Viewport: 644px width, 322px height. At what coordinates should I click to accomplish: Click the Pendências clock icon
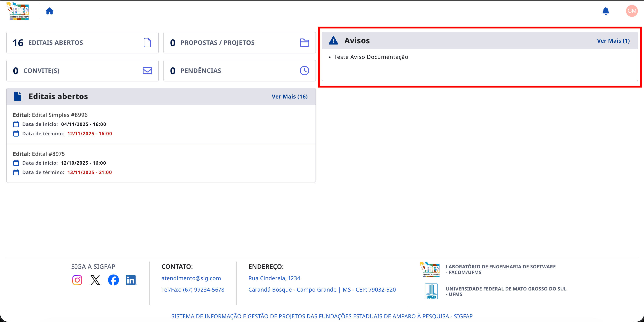[304, 71]
